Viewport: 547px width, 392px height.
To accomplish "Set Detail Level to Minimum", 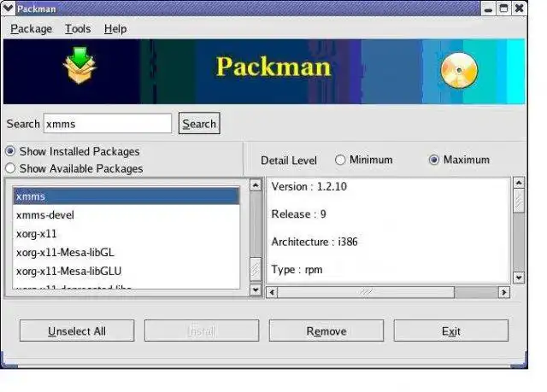I will [x=364, y=160].
